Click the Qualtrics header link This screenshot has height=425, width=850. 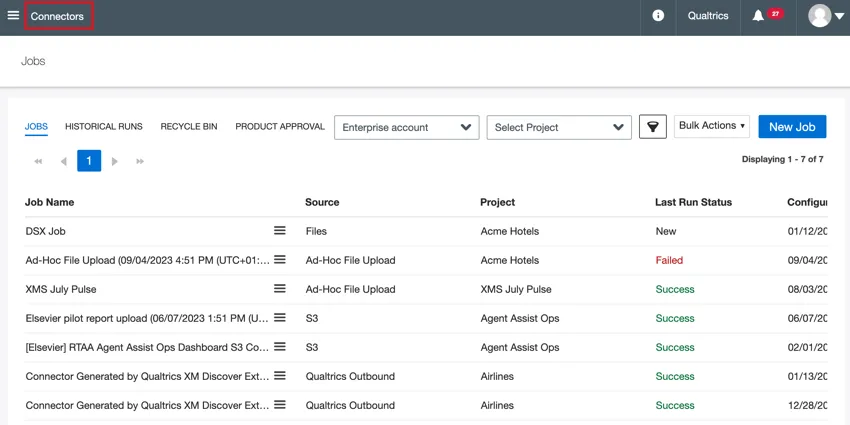pyautogui.click(x=708, y=16)
